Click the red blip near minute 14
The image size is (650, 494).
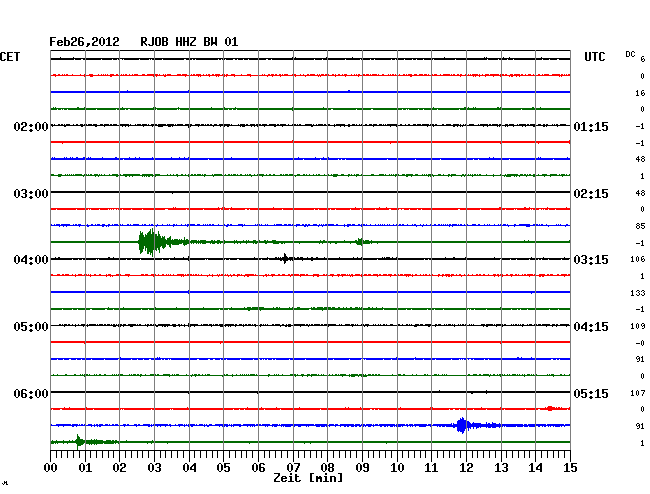click(x=550, y=408)
